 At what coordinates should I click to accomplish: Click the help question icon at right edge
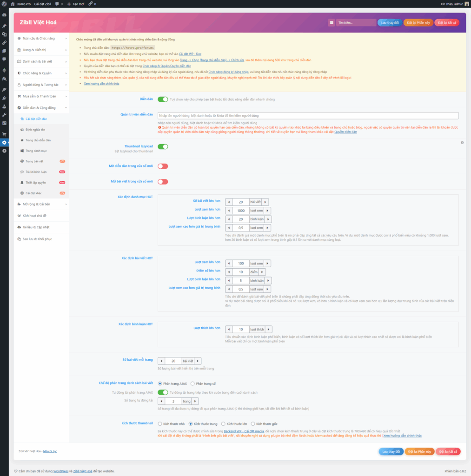pyautogui.click(x=462, y=142)
